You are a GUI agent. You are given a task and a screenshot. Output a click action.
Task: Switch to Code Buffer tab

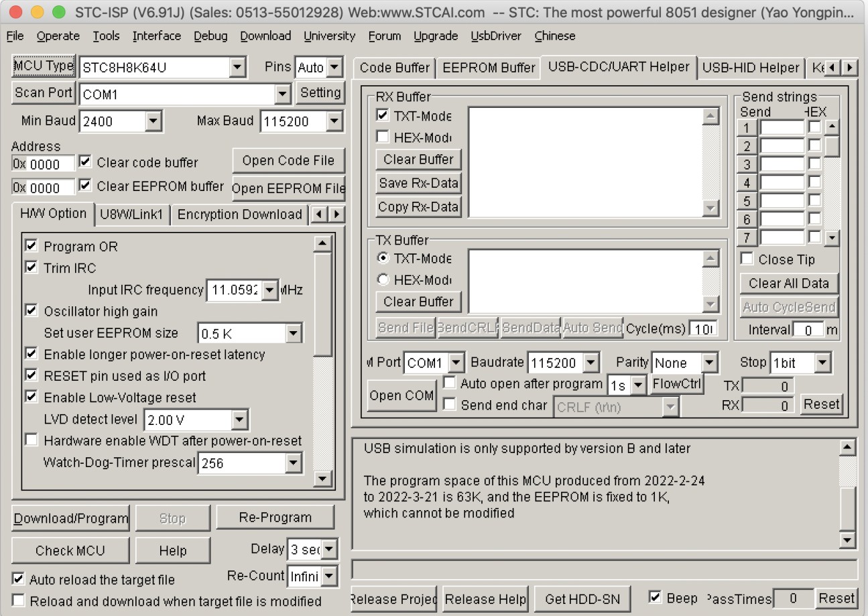click(x=395, y=68)
